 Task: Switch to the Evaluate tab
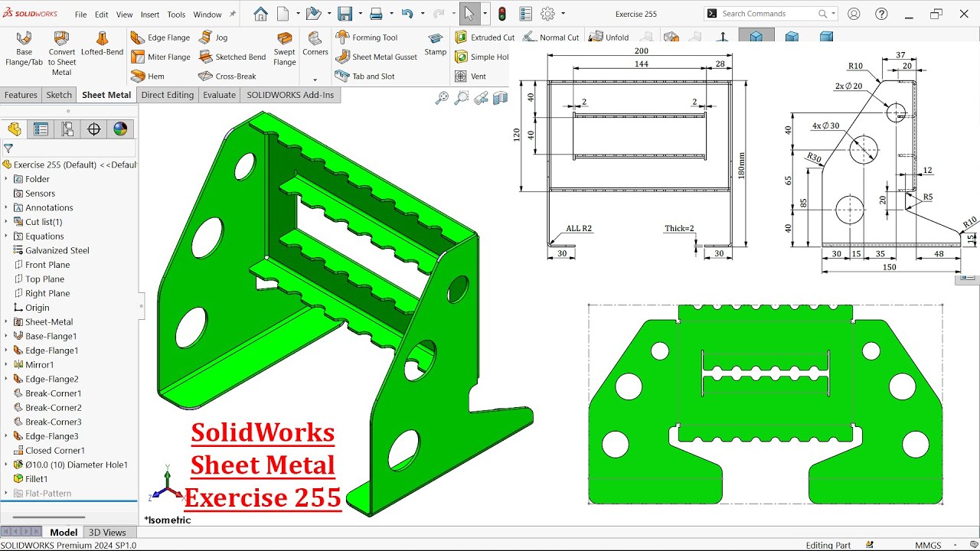click(x=219, y=95)
